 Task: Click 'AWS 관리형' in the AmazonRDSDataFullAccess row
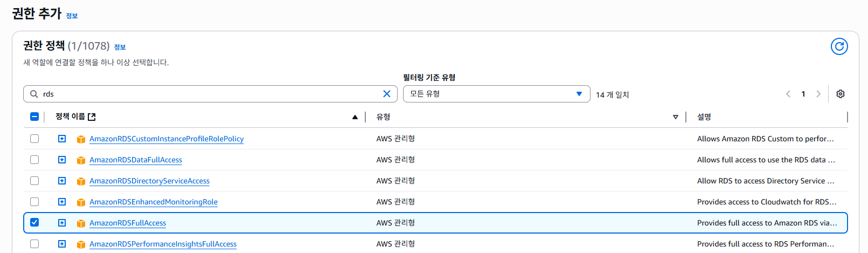click(395, 160)
